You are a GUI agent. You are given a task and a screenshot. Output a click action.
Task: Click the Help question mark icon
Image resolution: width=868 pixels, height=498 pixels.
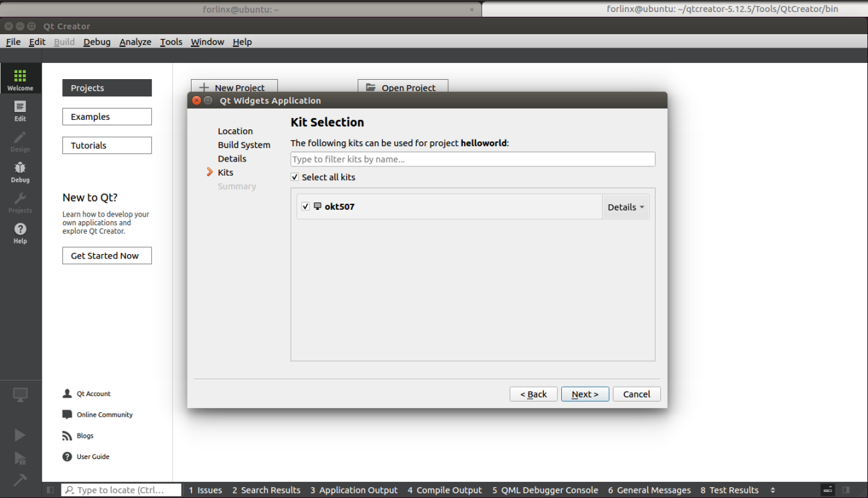tap(20, 233)
